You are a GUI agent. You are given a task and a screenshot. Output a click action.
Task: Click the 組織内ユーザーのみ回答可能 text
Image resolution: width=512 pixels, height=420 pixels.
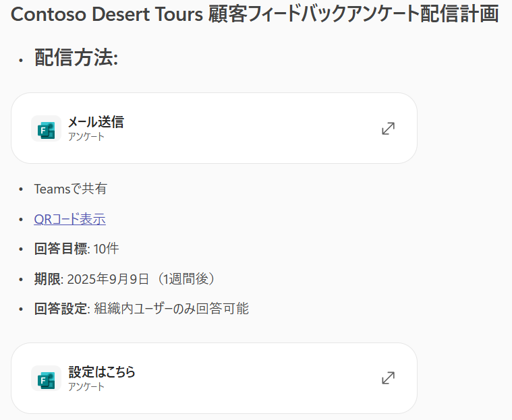tap(171, 309)
